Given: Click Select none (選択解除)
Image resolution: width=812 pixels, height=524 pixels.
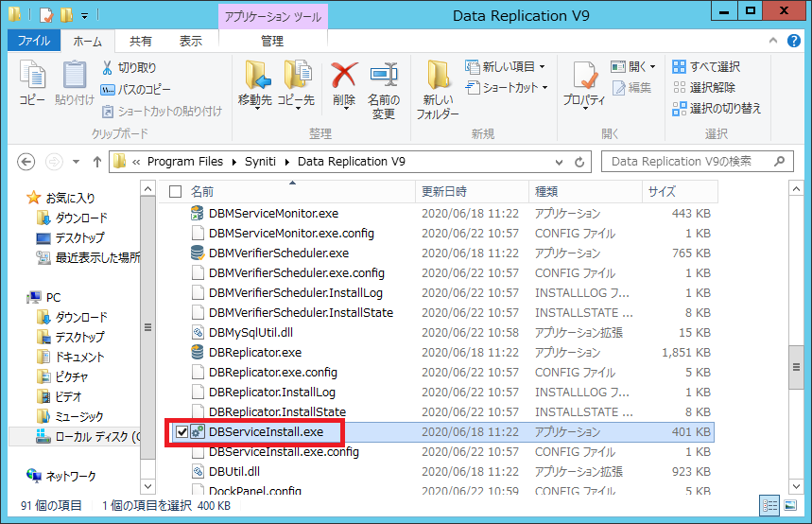Looking at the screenshot, I should pyautogui.click(x=704, y=88).
